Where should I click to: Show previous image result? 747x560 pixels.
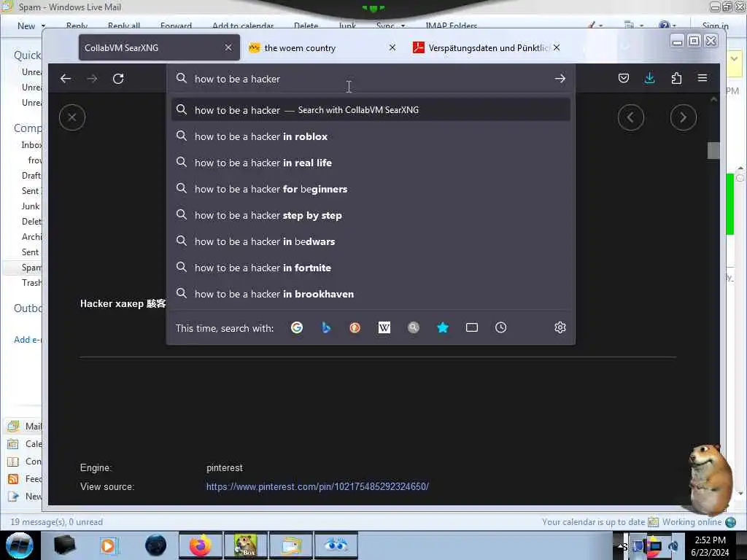coord(631,117)
